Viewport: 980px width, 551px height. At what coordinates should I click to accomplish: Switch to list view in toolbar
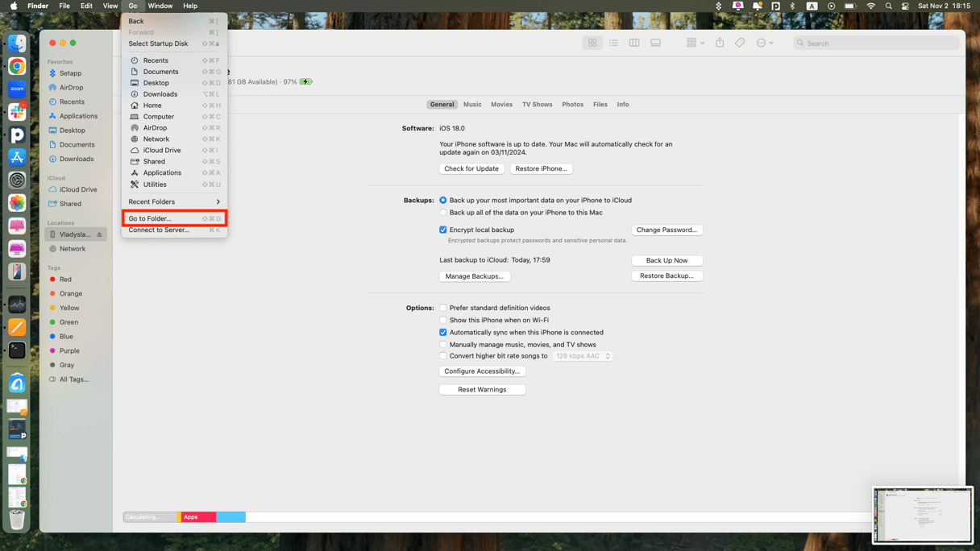613,43
